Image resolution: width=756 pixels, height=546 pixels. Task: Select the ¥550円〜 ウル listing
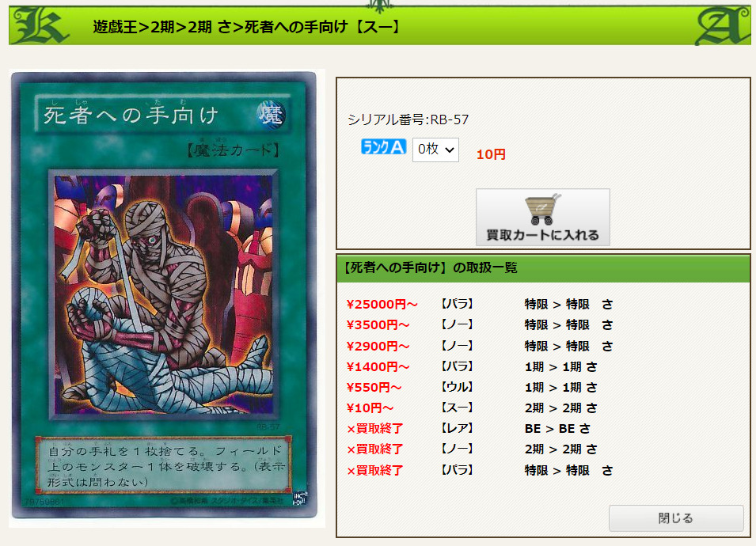click(x=472, y=388)
